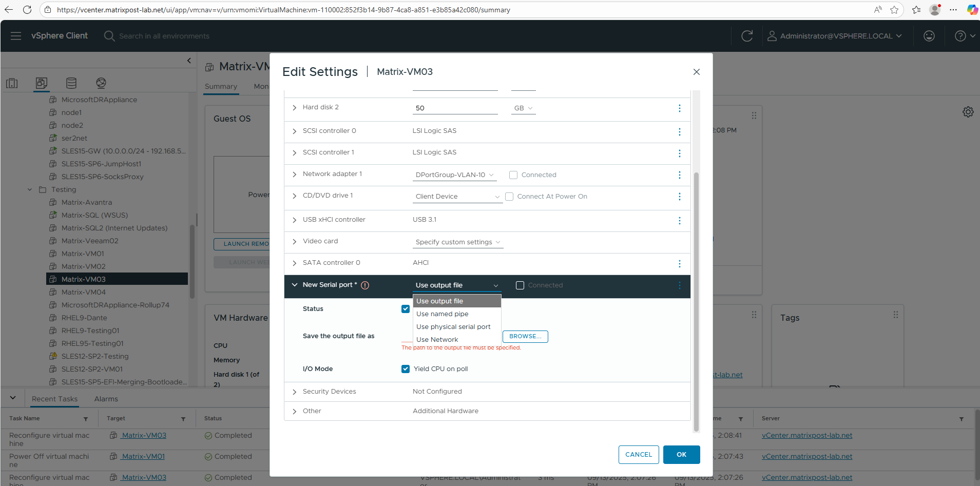Click the BROWSE button for output file
Viewport: 980px width, 486px height.
[x=525, y=337]
